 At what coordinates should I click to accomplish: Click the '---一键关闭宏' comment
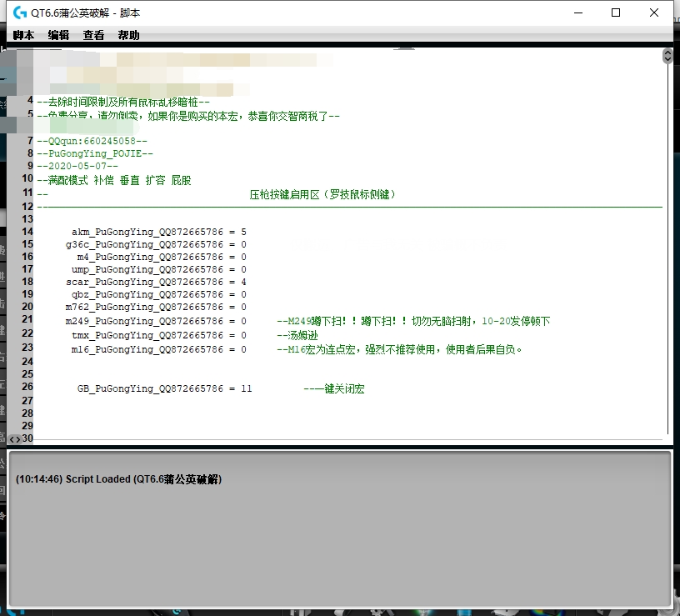(x=334, y=388)
